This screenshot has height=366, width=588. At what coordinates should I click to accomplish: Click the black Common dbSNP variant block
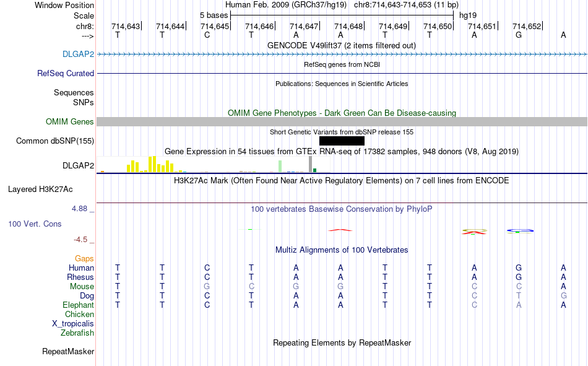tap(342, 141)
